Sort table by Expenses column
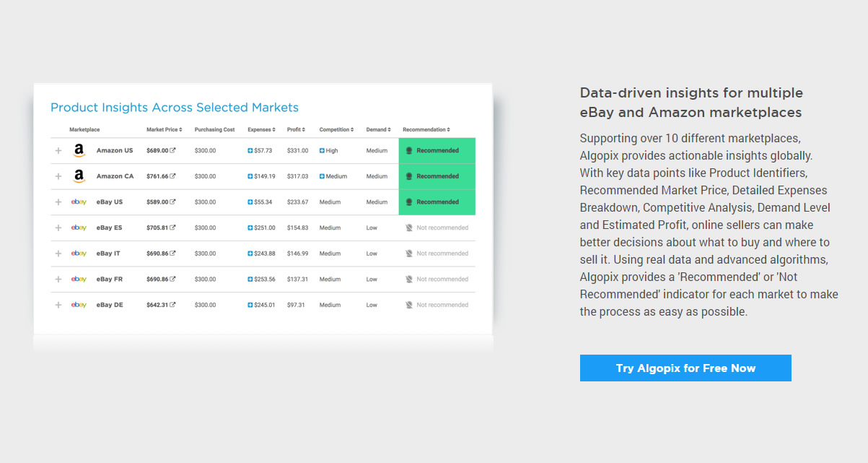 260,130
